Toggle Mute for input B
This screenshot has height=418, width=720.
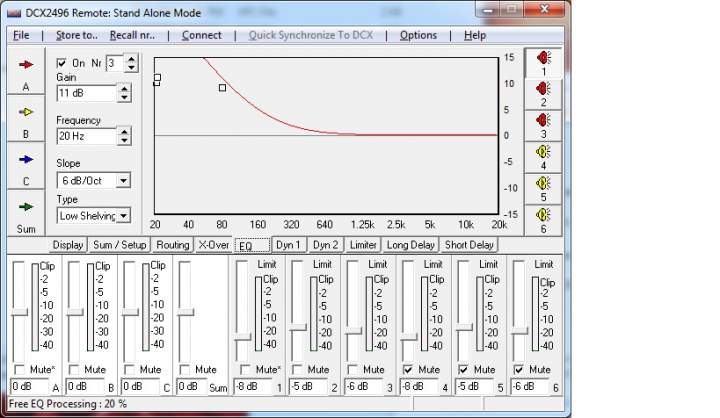point(74,369)
